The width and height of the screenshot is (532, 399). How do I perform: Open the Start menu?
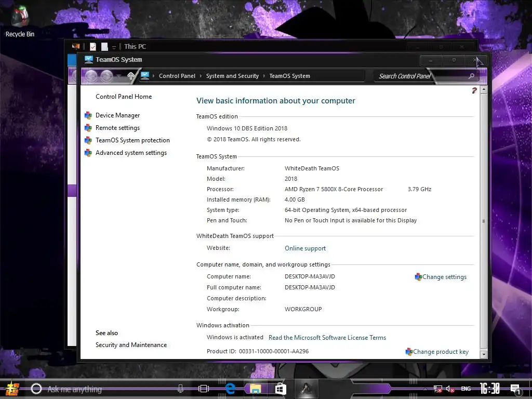pos(12,389)
